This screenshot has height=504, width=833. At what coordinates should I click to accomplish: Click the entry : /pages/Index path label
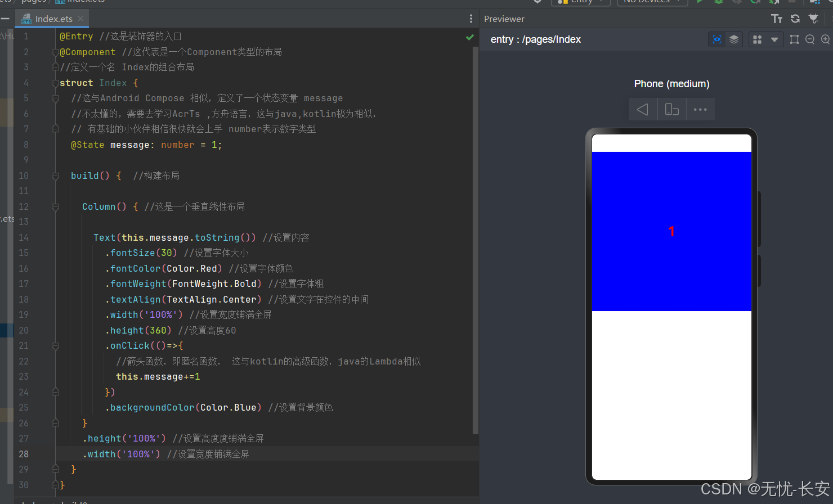(536, 39)
